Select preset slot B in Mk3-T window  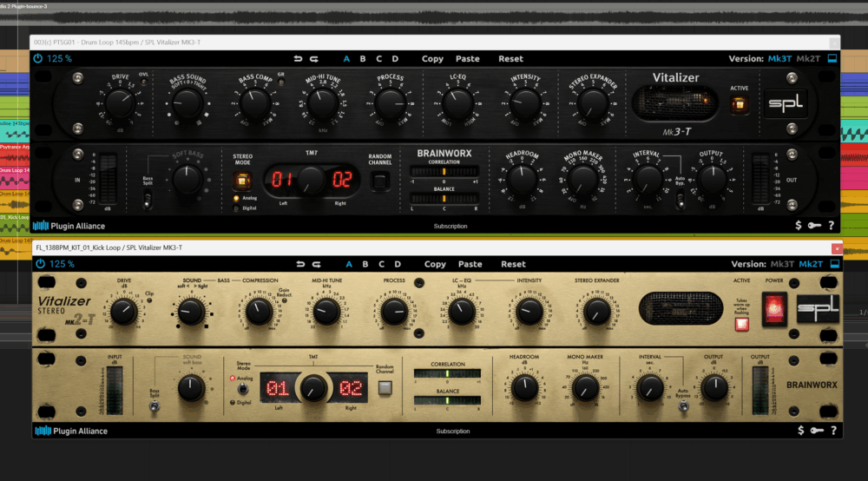[x=363, y=59]
